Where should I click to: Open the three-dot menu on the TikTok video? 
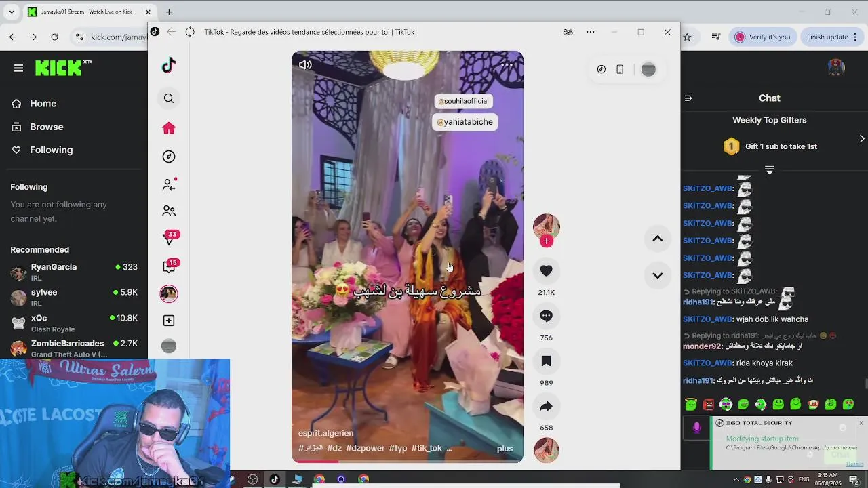pos(507,65)
